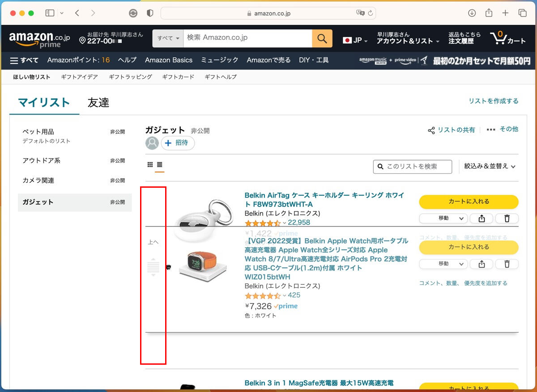The height and width of the screenshot is (392, 537).
Task: Focus the Amazon.co.jp search field
Action: tap(248, 38)
